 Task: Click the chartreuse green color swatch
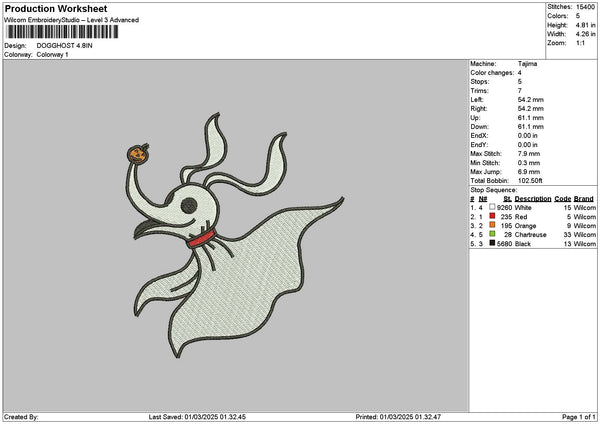point(492,234)
